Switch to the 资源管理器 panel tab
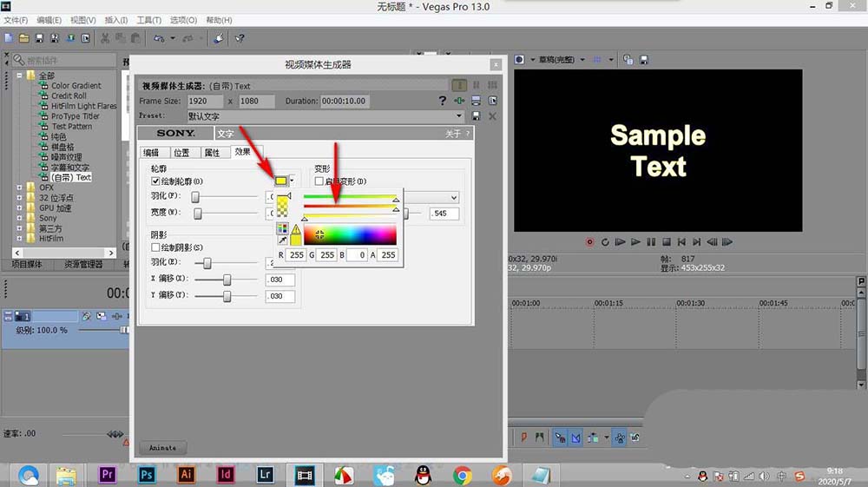The height and width of the screenshot is (487, 868). point(83,265)
